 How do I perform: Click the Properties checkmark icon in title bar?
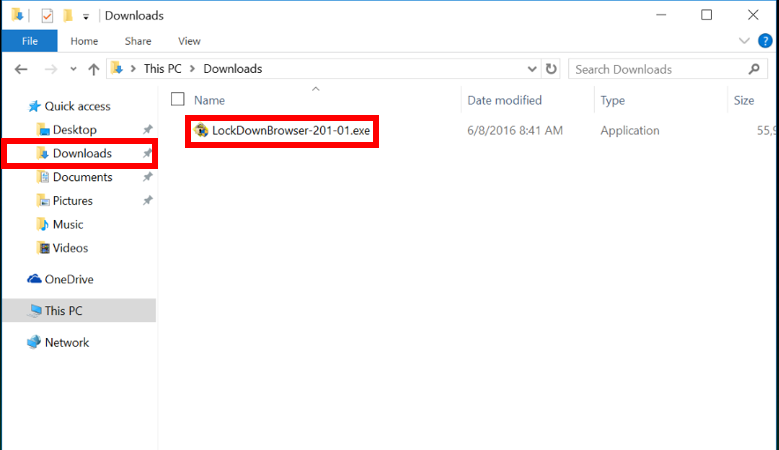pyautogui.click(x=47, y=16)
